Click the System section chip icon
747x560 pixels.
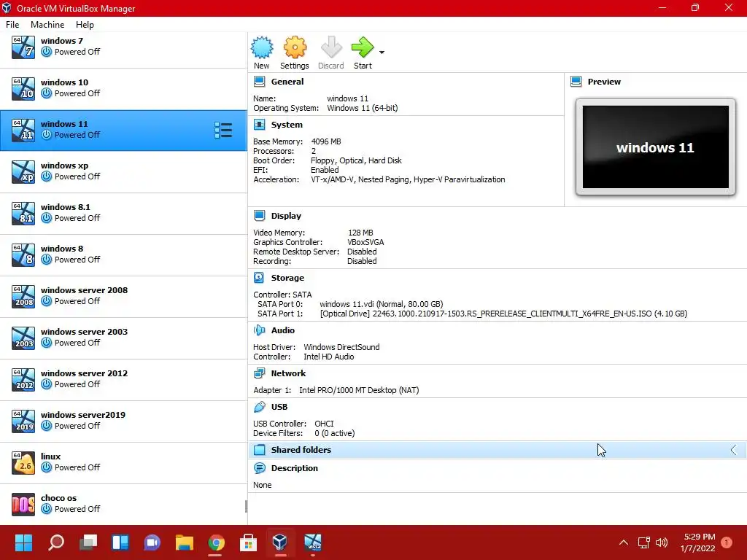click(x=259, y=125)
